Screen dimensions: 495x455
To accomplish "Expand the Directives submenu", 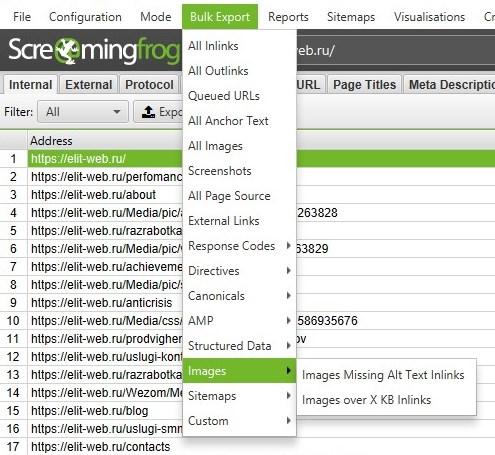I will click(239, 271).
